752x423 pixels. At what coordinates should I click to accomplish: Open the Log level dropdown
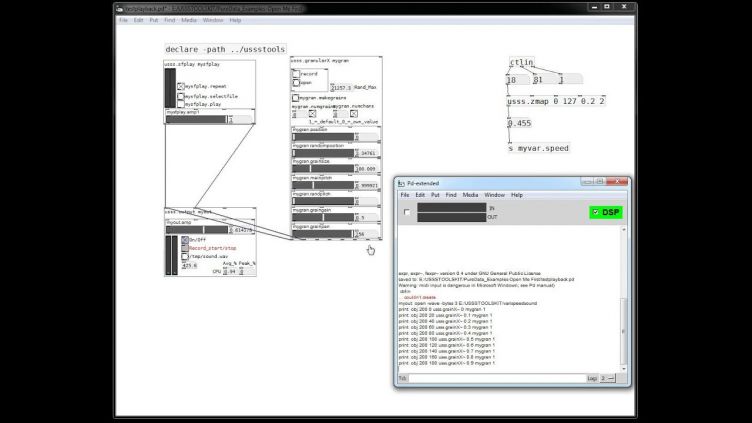(608, 378)
